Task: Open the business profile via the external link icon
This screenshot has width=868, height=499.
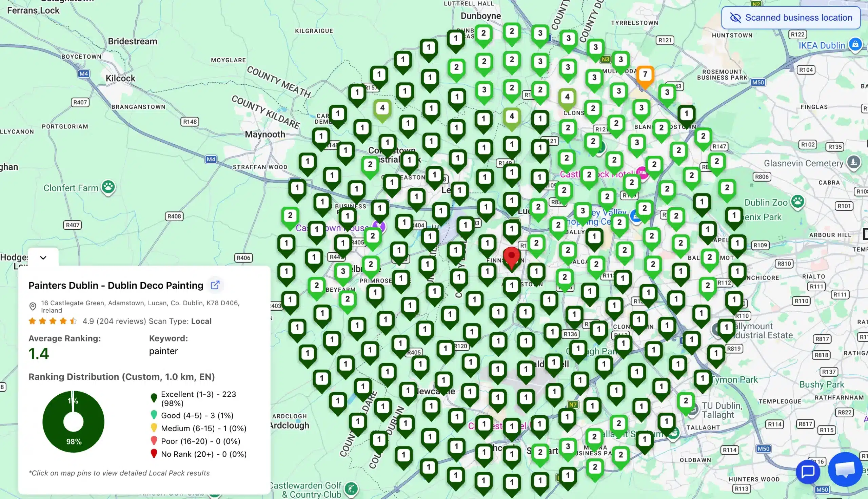Action: 215,285
